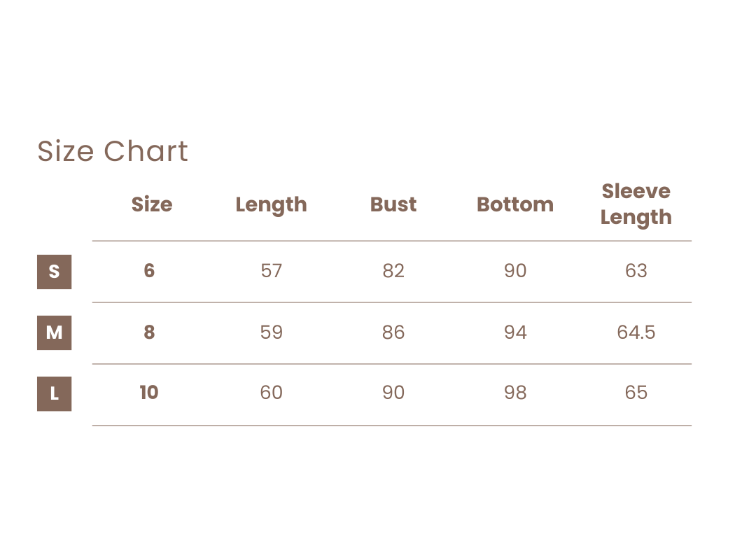The image size is (756, 560).
Task: Click the length value 60
Action: pos(271,393)
